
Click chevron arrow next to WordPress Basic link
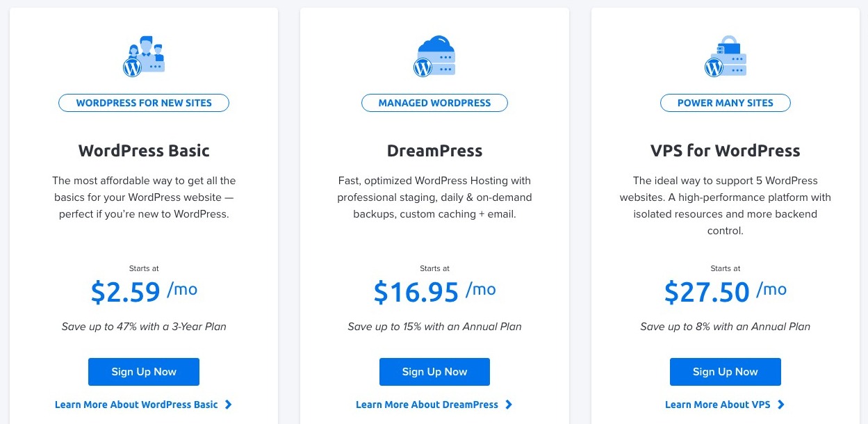point(229,405)
